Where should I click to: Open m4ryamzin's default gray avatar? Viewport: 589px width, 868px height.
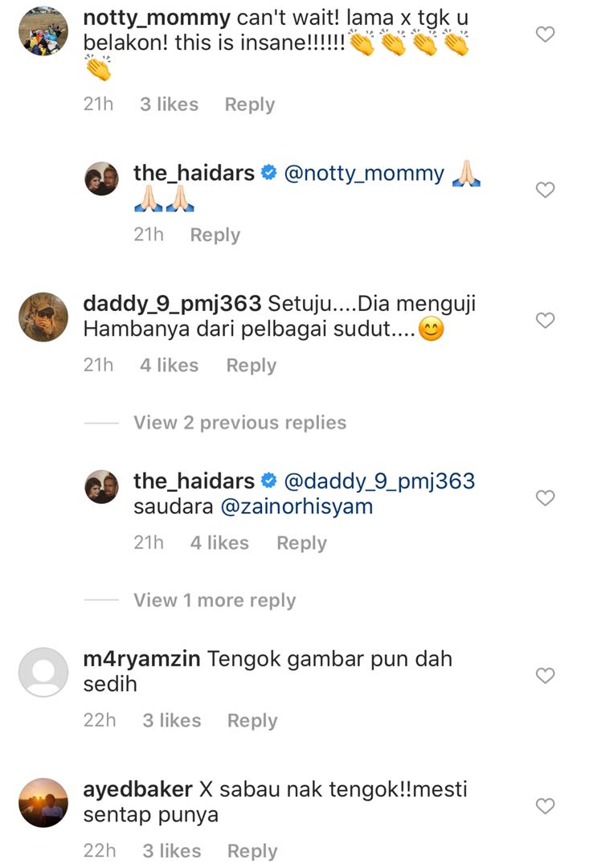(43, 672)
